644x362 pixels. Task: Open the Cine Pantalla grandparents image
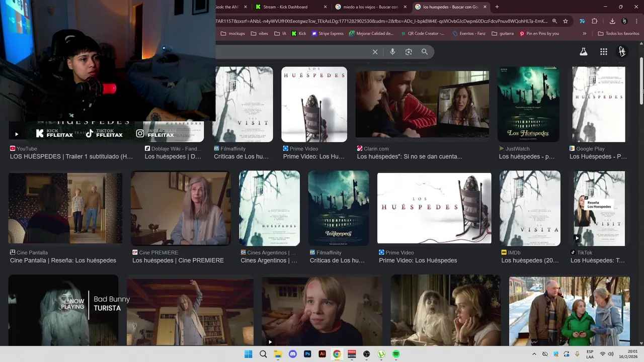[65, 208]
